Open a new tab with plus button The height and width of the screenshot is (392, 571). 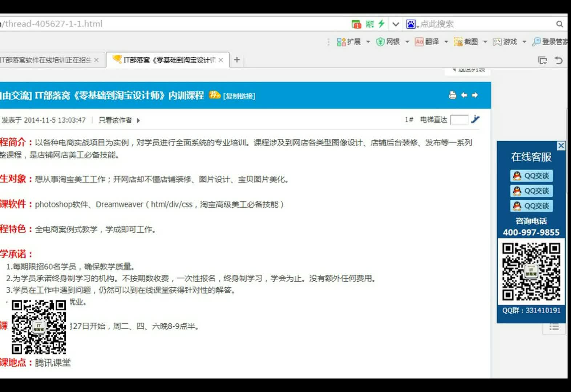pyautogui.click(x=237, y=60)
